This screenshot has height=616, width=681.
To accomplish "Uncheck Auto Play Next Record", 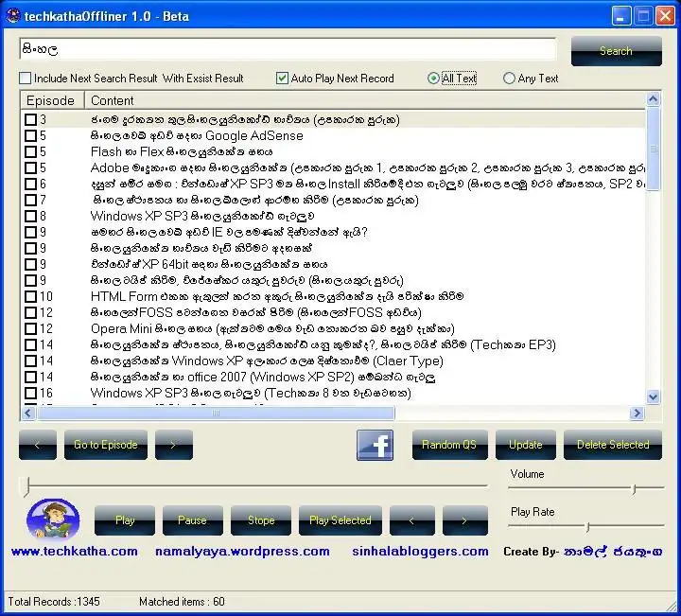I will [x=282, y=79].
